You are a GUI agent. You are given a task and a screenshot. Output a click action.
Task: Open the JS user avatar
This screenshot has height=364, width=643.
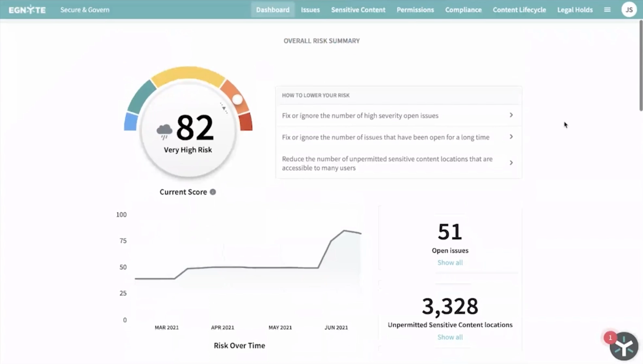point(629,10)
